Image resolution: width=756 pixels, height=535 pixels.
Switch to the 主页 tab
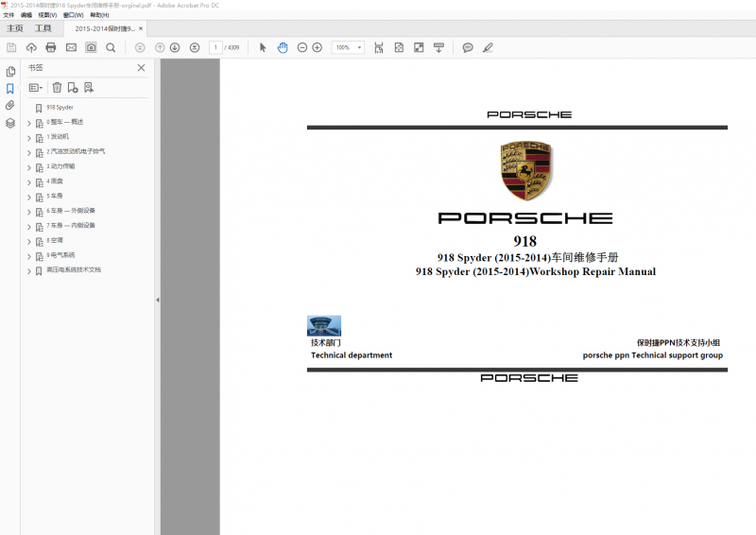coord(15,28)
